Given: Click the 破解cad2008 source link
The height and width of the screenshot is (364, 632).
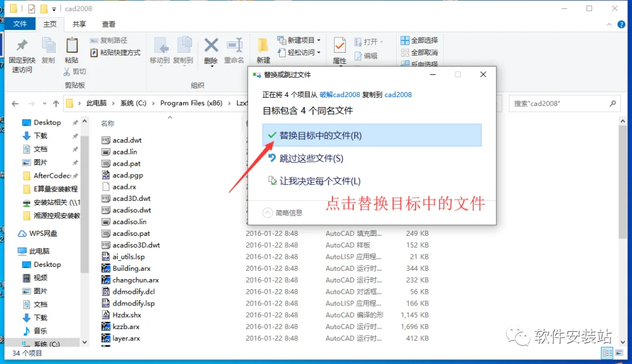Looking at the screenshot, I should [x=339, y=95].
